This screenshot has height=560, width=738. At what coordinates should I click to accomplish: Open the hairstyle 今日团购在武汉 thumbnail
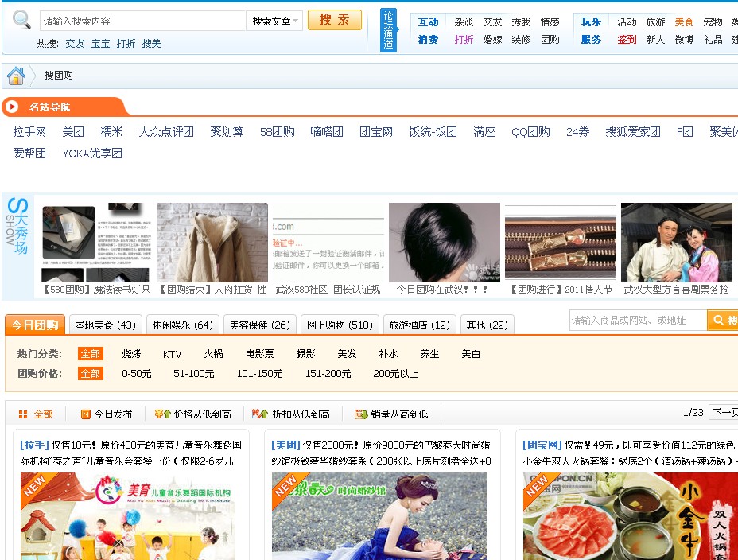tap(445, 243)
